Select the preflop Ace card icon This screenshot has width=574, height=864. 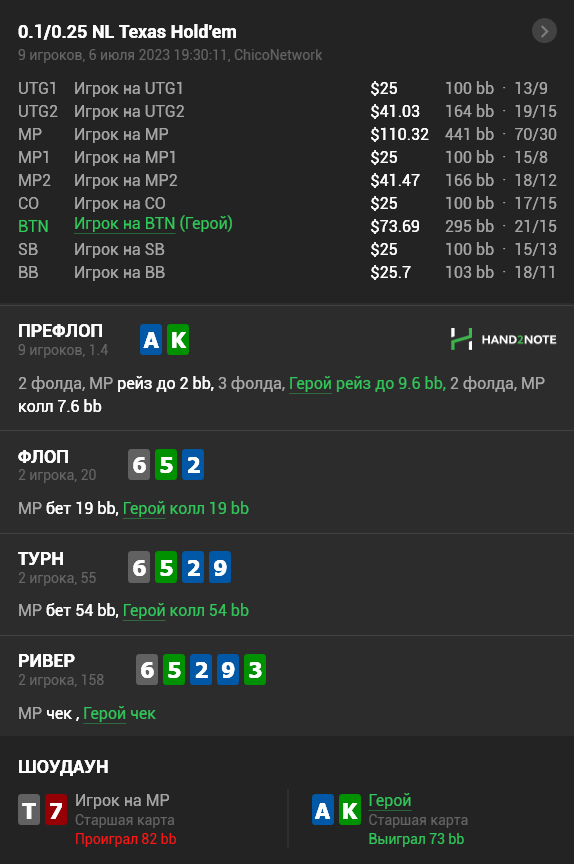pos(151,339)
